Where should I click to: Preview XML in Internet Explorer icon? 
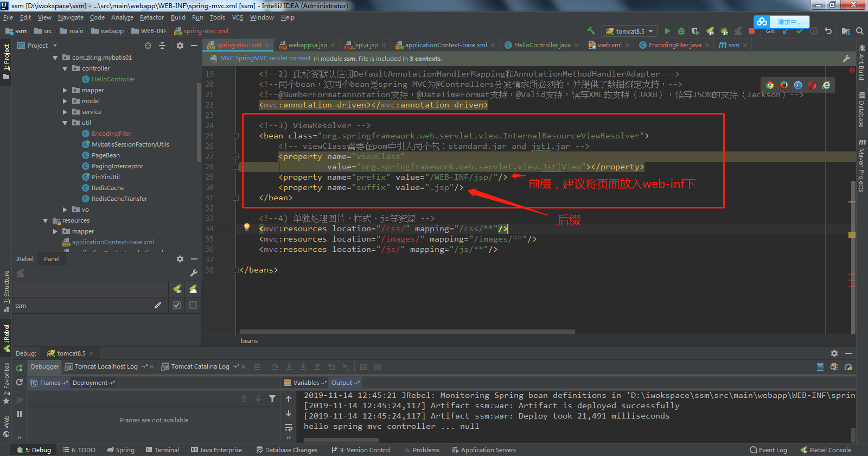826,85
